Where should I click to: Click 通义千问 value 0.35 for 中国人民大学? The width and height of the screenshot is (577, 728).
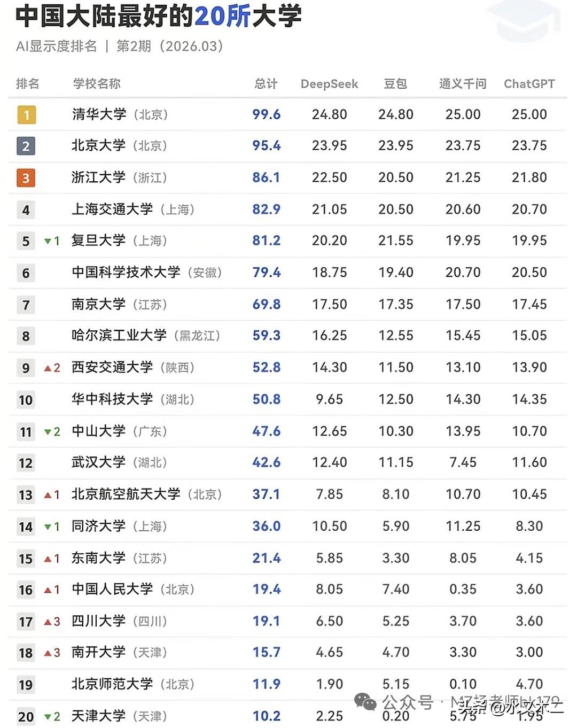(x=463, y=589)
